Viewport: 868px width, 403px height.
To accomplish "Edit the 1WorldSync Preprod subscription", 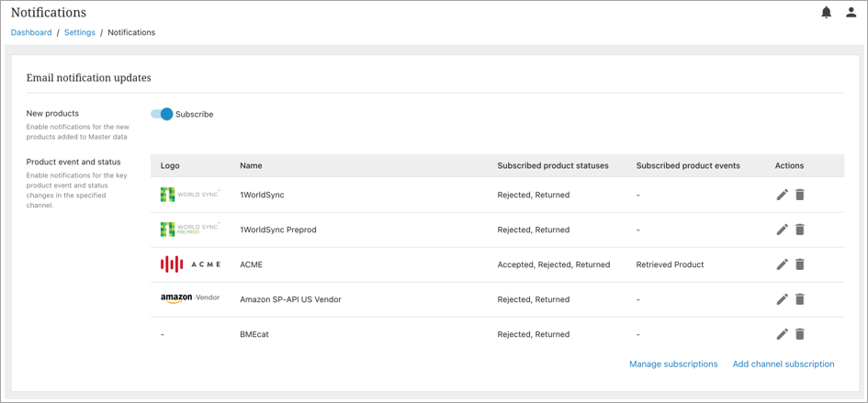I will tap(782, 229).
